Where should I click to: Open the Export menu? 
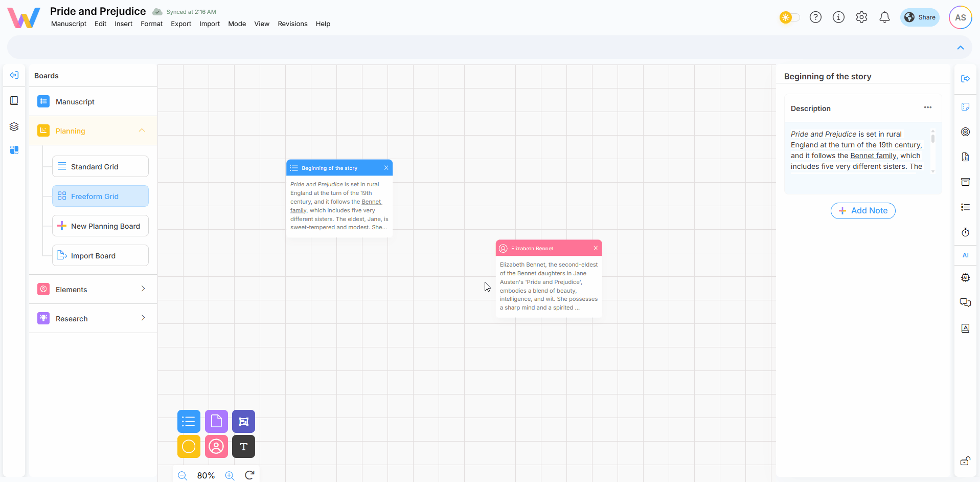tap(180, 24)
